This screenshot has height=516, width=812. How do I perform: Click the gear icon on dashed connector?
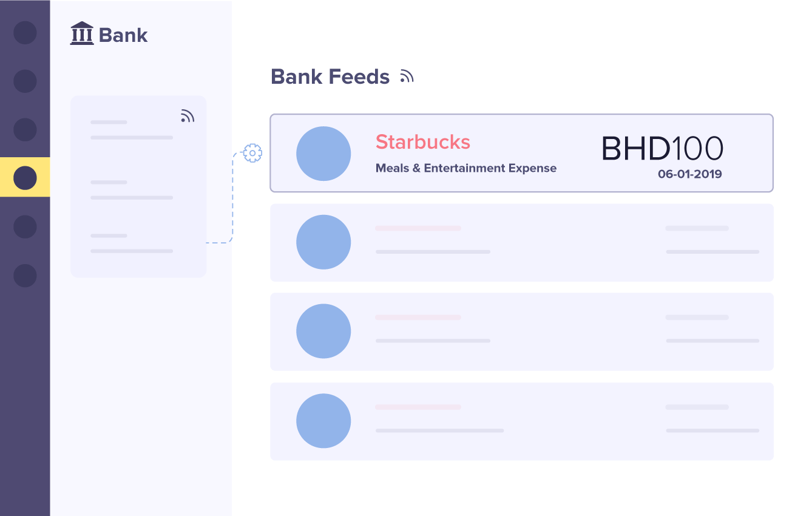click(252, 153)
